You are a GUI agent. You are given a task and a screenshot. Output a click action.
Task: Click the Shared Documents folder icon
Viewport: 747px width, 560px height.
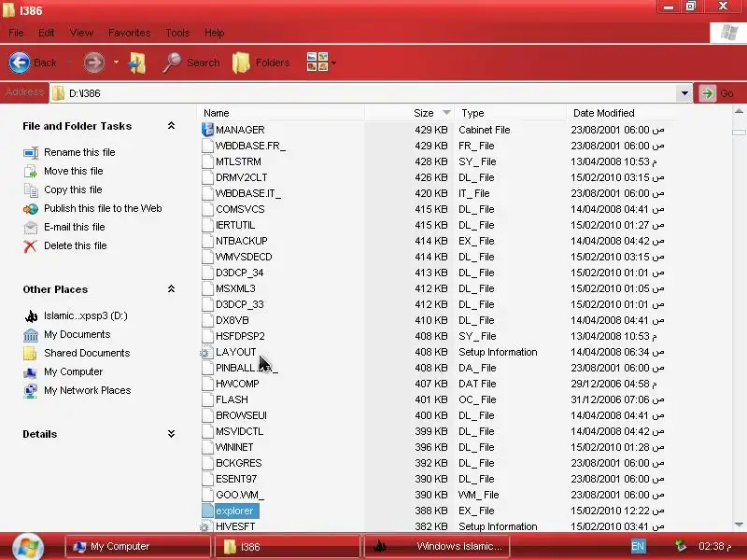(x=30, y=354)
